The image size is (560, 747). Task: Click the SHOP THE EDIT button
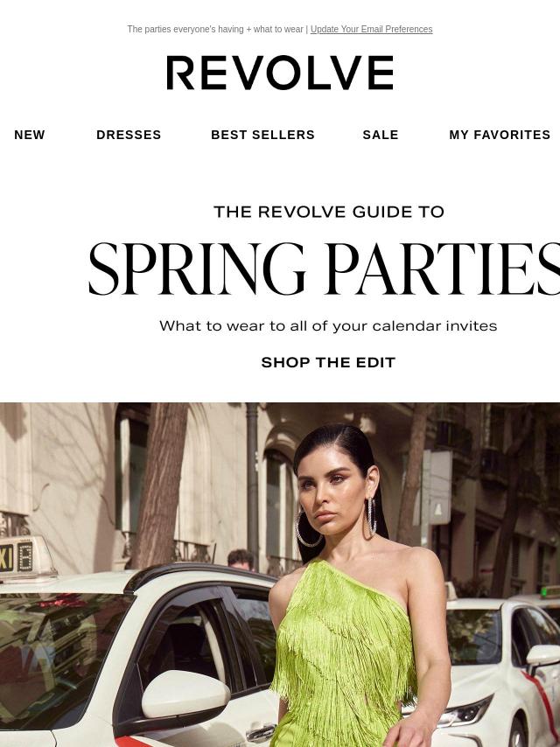(328, 362)
